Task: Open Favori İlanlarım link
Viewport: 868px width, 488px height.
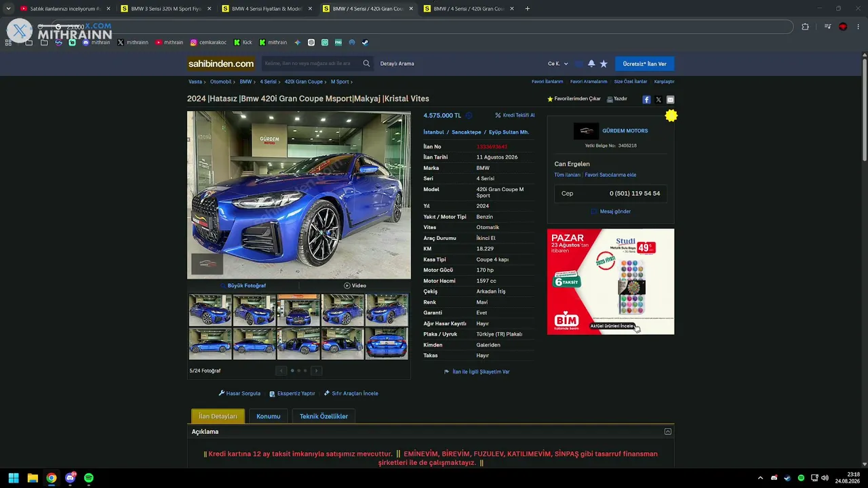Action: pyautogui.click(x=547, y=81)
